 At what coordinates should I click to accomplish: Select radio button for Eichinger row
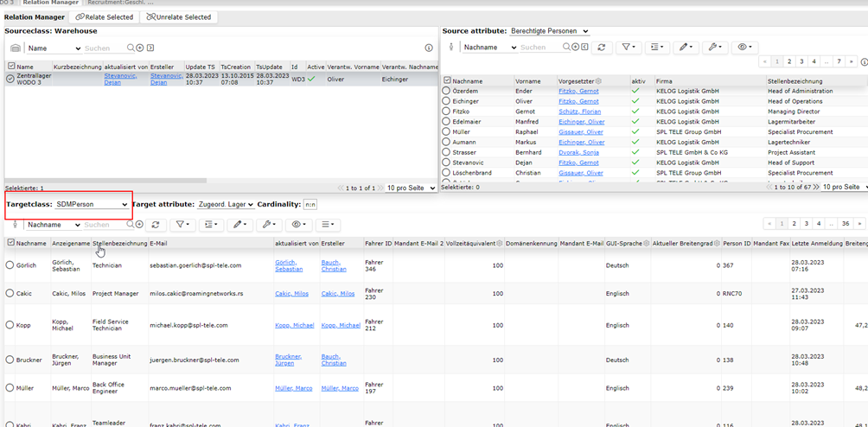[x=447, y=101]
